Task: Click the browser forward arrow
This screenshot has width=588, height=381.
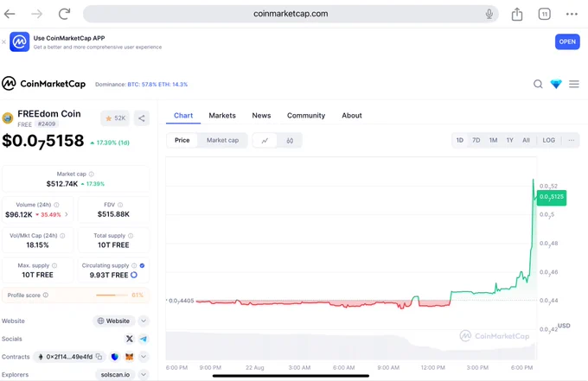Action: 36,14
